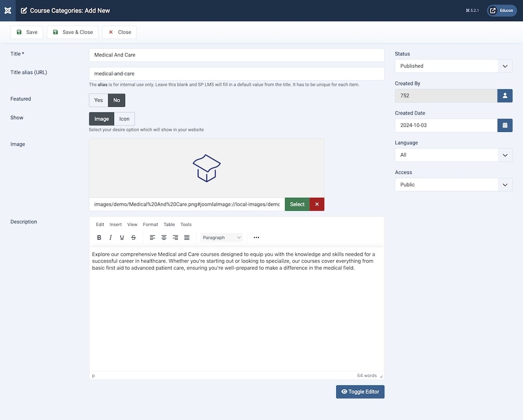Open the Status dropdown
523x420 pixels.
[453, 66]
